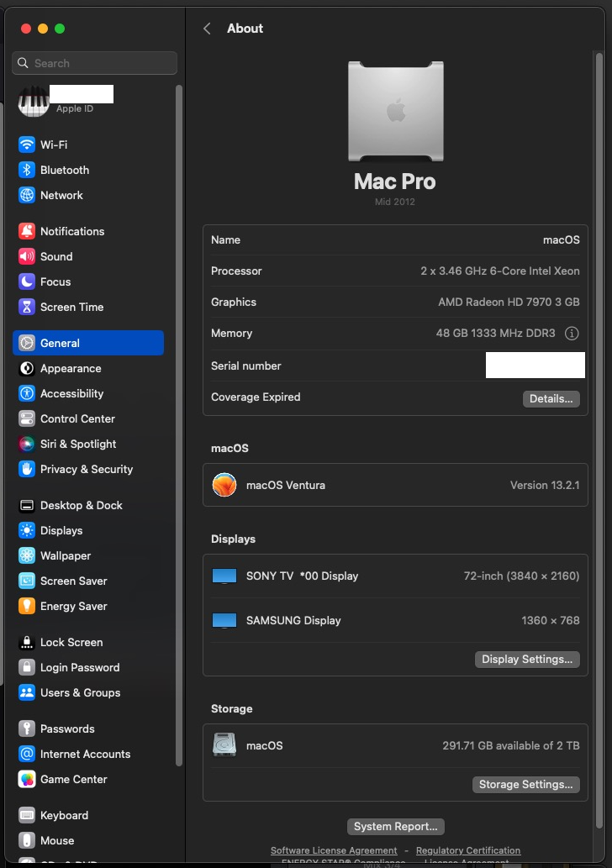Select Users & Groups icon
The width and height of the screenshot is (612, 868).
[27, 692]
